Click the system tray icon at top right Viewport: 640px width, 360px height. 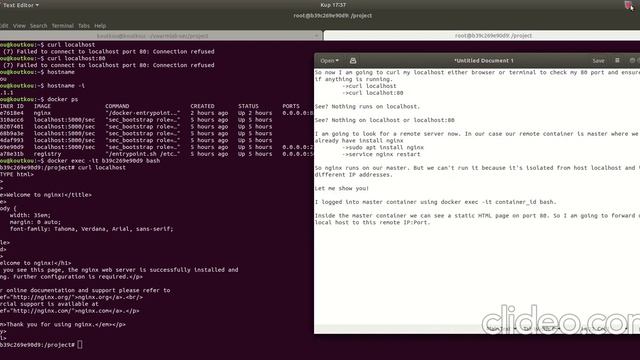point(628,5)
